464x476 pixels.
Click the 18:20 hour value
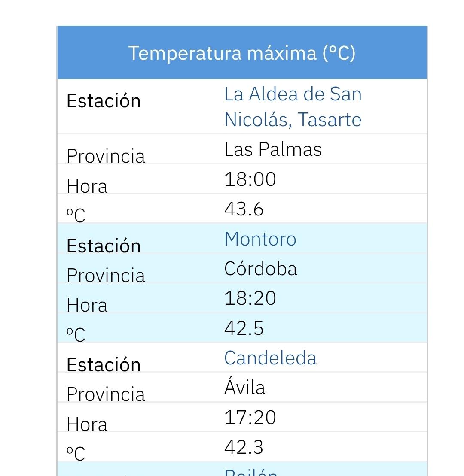[x=250, y=298]
